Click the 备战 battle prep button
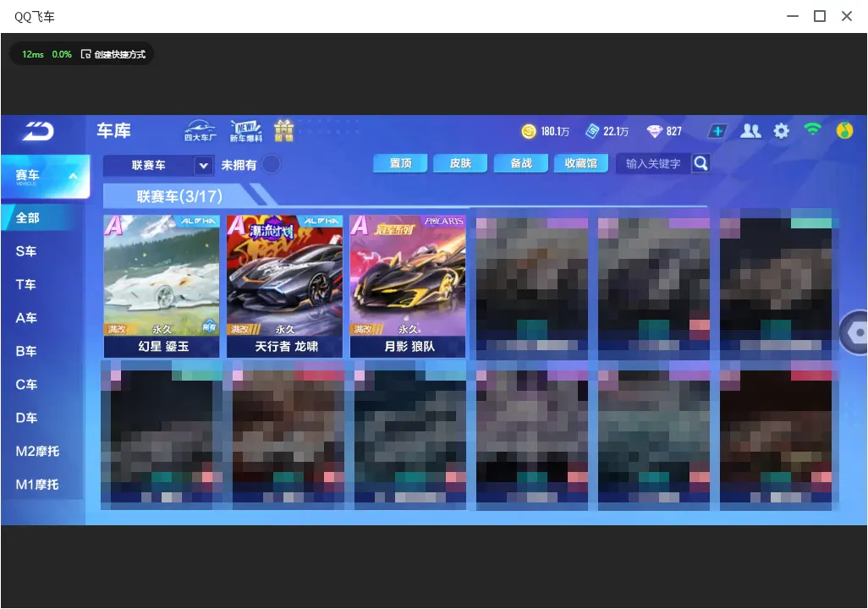This screenshot has height=609, width=868. (x=521, y=163)
